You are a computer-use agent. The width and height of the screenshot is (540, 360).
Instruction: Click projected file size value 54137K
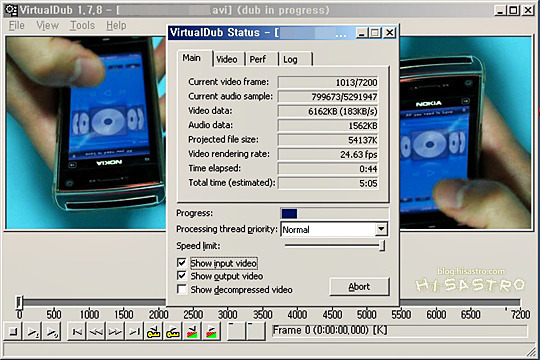[x=328, y=140]
